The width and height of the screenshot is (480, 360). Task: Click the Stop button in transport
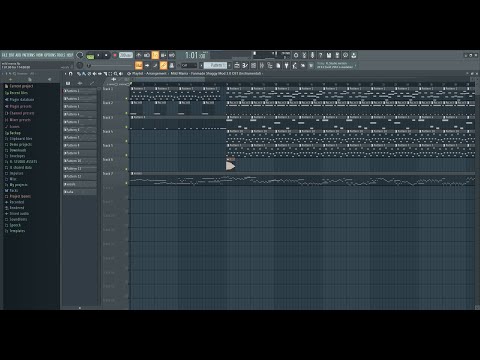coord(106,55)
